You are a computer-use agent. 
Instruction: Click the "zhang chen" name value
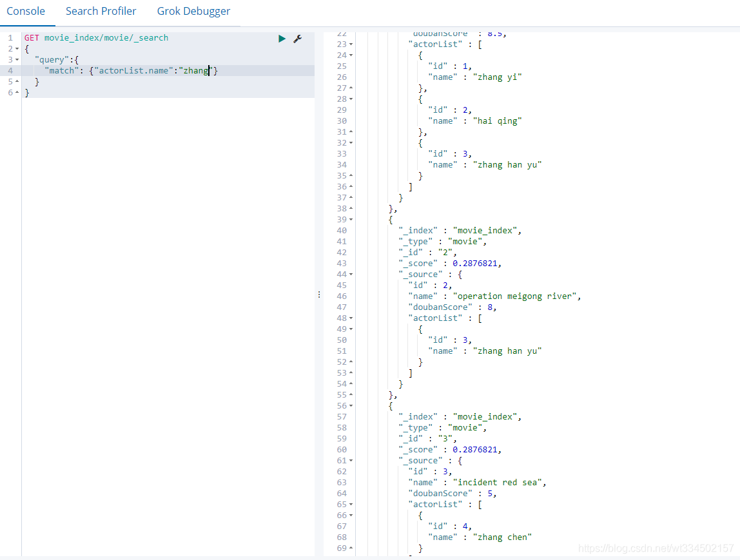(502, 537)
